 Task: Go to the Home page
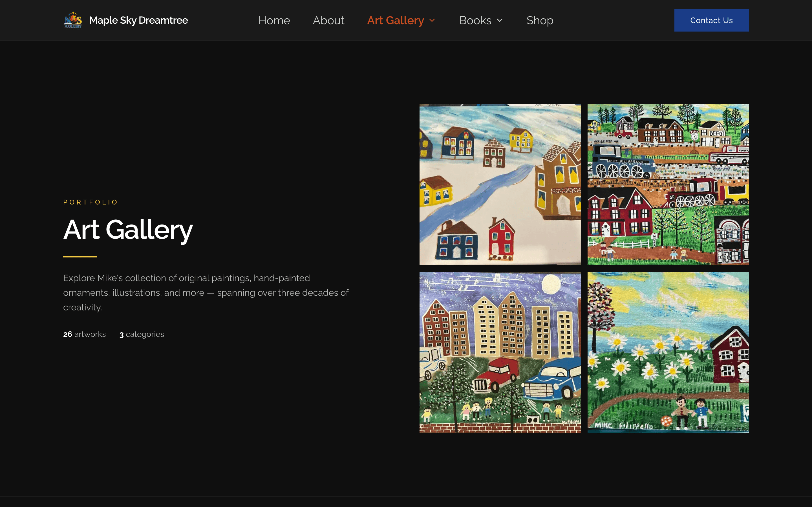tap(274, 21)
